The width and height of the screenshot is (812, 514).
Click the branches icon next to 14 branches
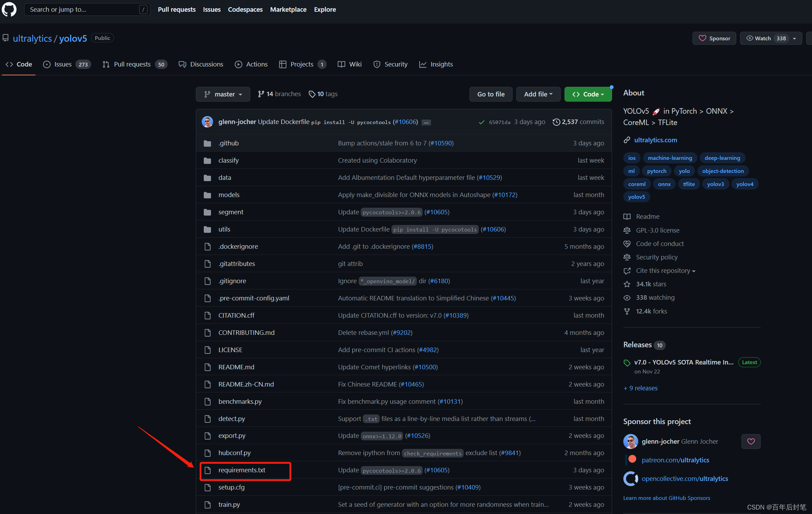[261, 94]
